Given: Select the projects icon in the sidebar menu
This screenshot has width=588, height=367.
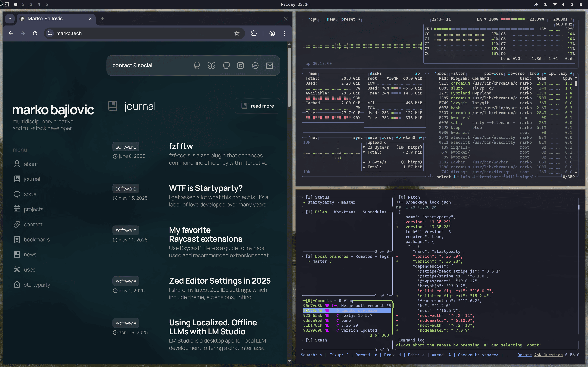Looking at the screenshot, I should tap(17, 209).
